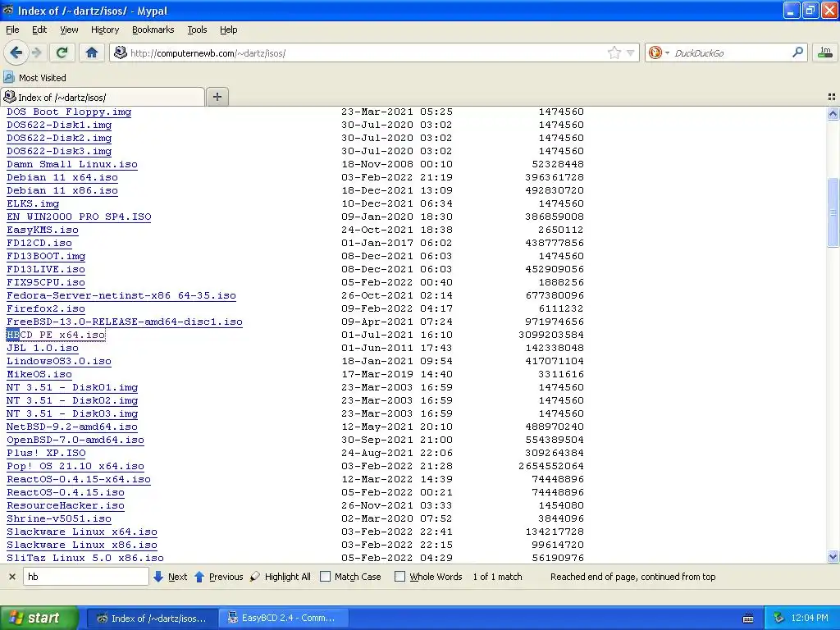Click the Shrine-v5051.iso link
The image size is (840, 630).
click(x=59, y=518)
